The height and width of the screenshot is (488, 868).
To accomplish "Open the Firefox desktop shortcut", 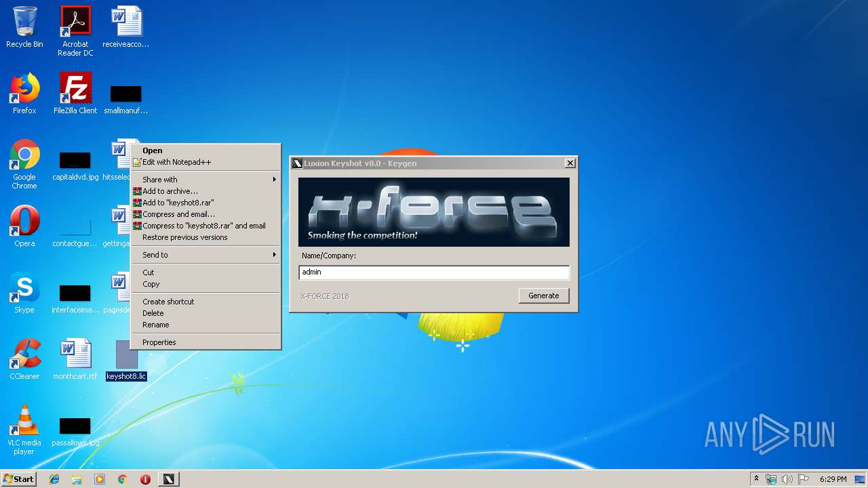I will coord(24,94).
